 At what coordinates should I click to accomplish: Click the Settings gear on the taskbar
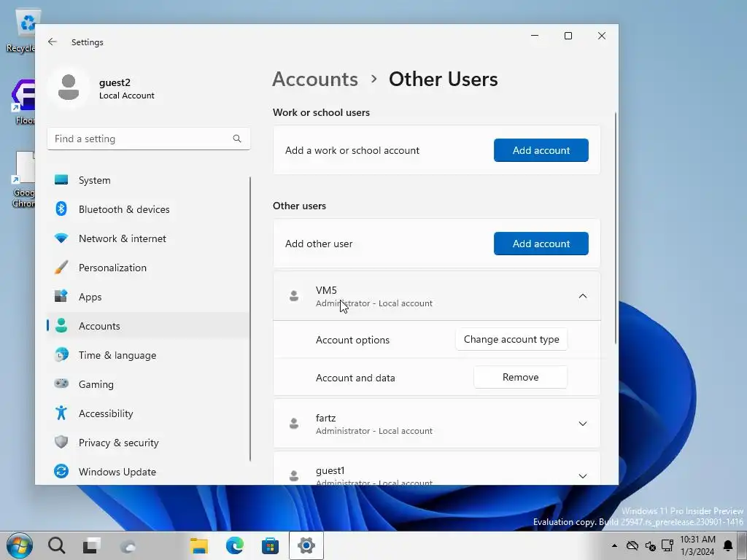tap(306, 545)
